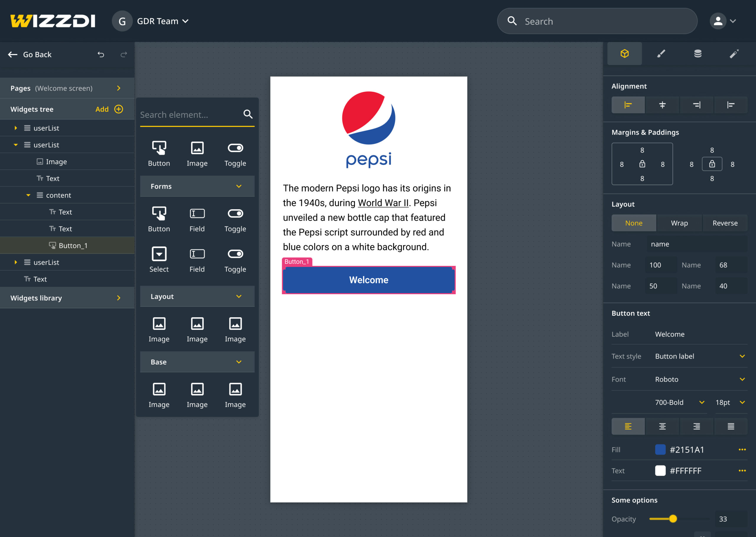Click the undo arrow

click(x=101, y=55)
